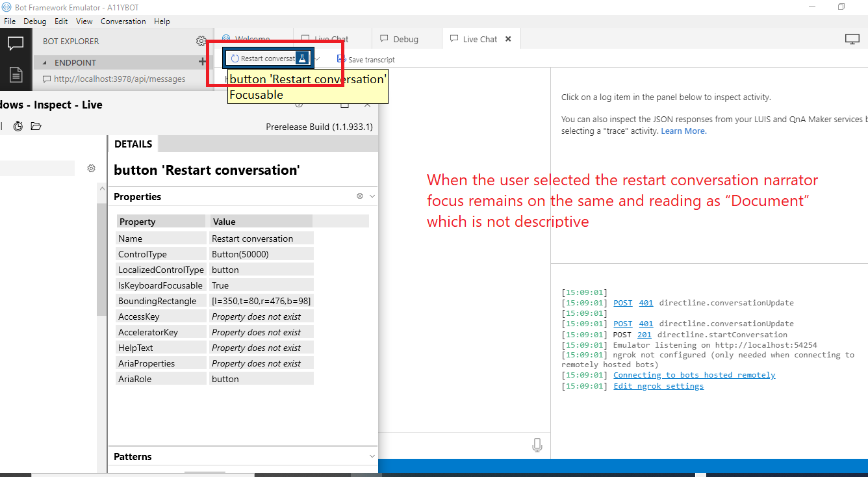Open the dropdown arrow beside Restart conversation

click(318, 58)
